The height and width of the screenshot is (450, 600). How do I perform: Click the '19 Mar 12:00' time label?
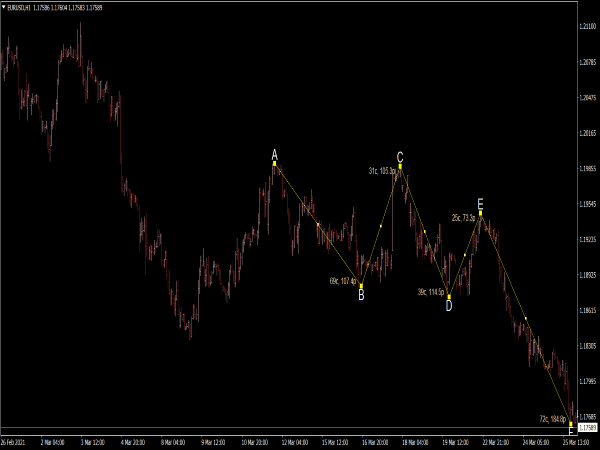pyautogui.click(x=455, y=443)
